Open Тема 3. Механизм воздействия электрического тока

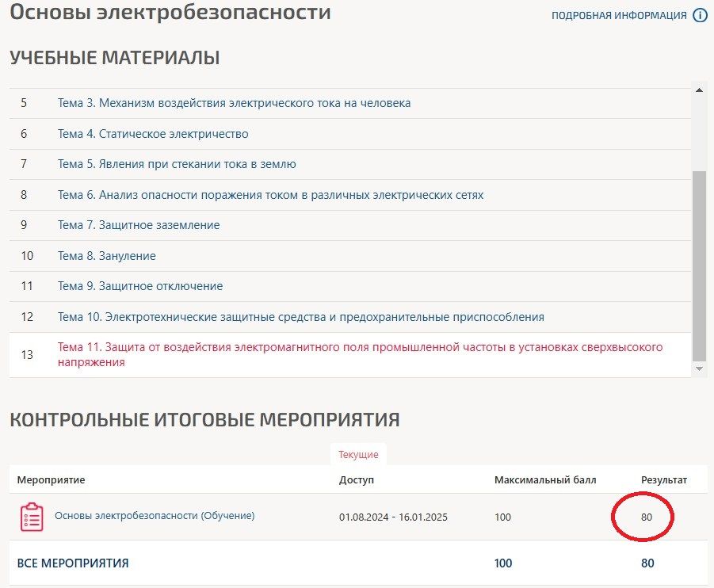(x=234, y=103)
